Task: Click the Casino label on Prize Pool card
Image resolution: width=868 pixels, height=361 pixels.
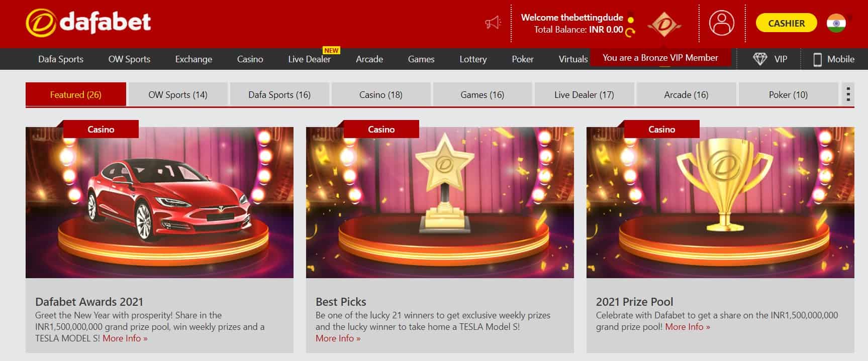Action: [x=661, y=129]
